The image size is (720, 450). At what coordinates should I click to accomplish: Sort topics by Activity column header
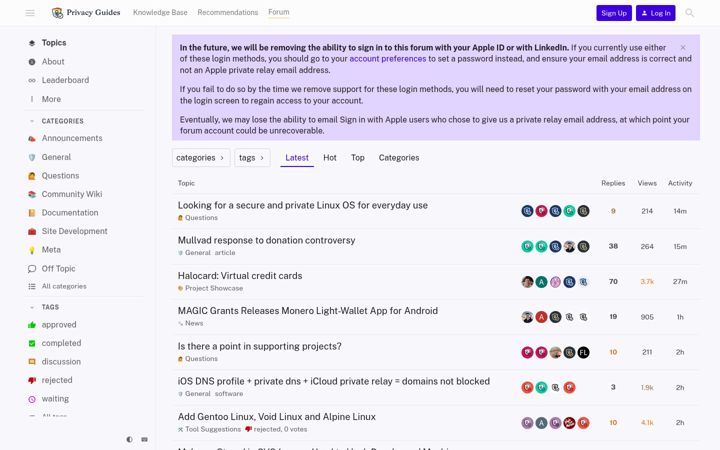coord(680,183)
